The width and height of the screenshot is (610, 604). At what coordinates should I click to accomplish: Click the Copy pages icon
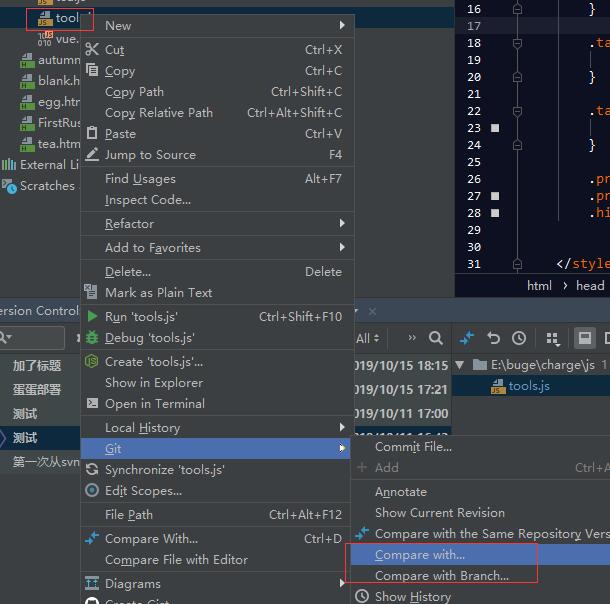point(92,70)
